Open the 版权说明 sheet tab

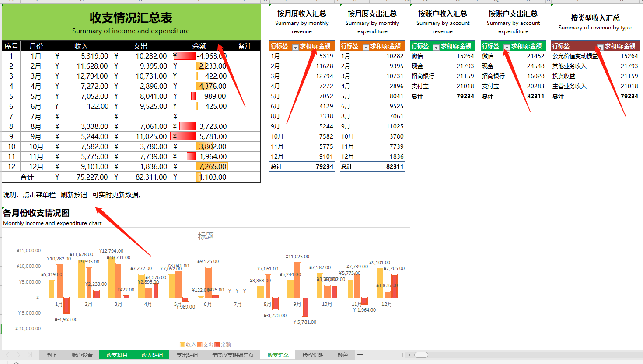(312, 355)
